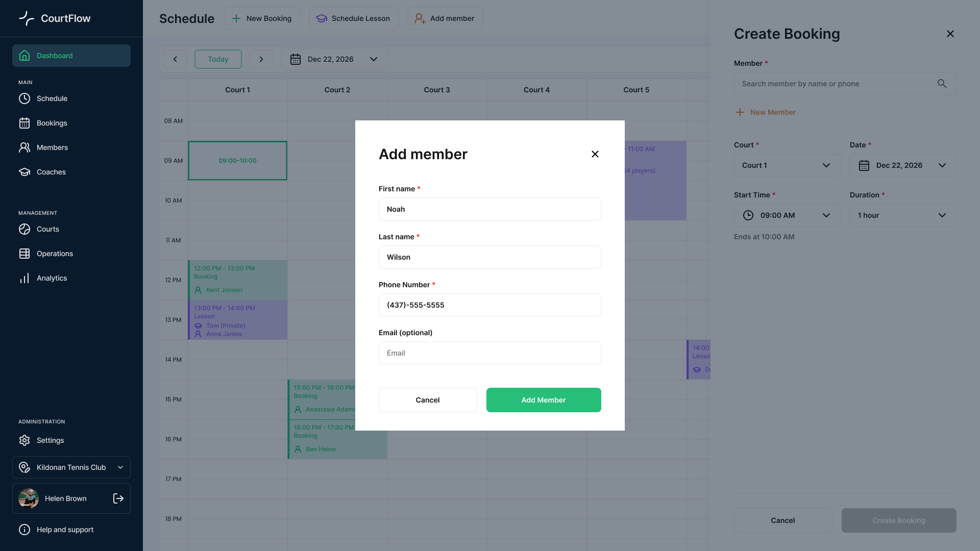Open Kent Jonson 12:00 PM booking
The image size is (980, 551).
[x=237, y=280]
